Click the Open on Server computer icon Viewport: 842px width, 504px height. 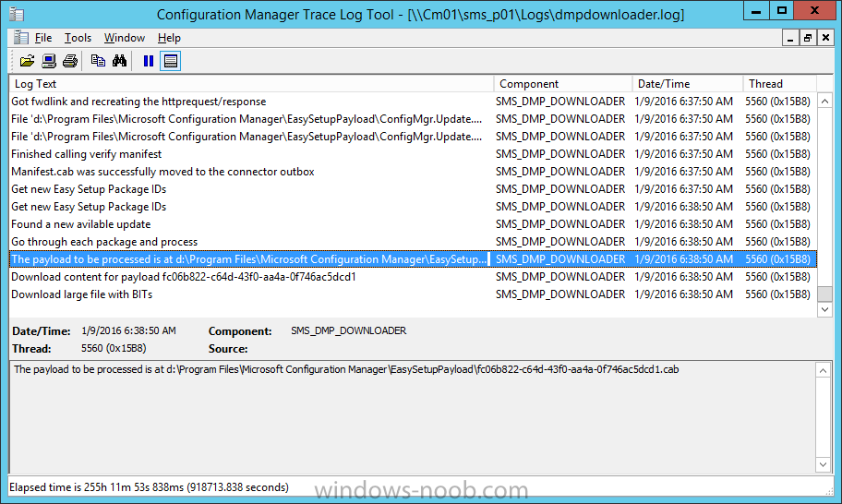(49, 61)
